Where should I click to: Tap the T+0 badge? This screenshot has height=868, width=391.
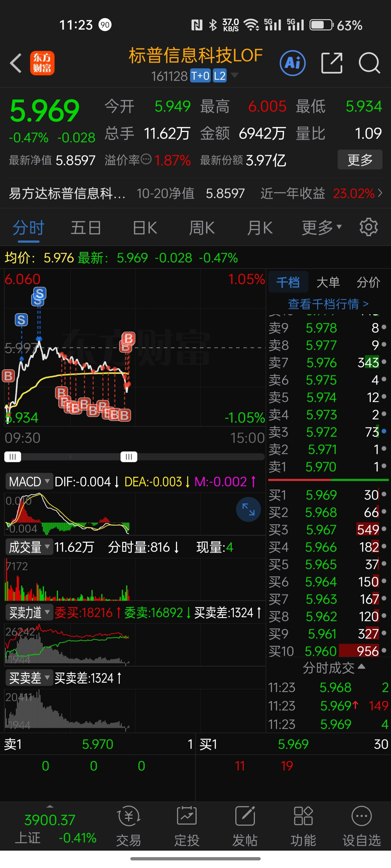click(x=200, y=76)
